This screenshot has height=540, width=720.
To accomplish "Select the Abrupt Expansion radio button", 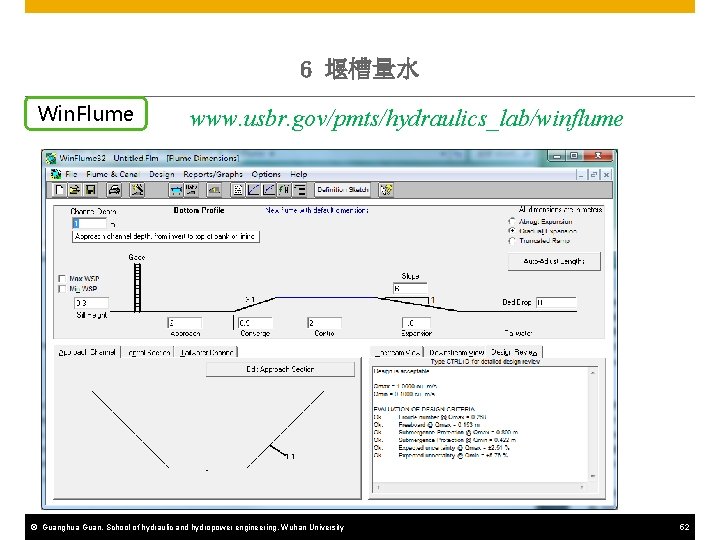I will coord(512,221).
